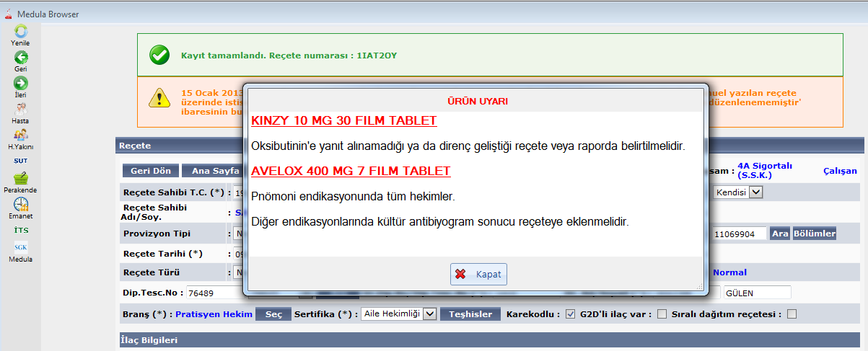
Task: Open the H.Yakını relatives icon
Action: 20,135
